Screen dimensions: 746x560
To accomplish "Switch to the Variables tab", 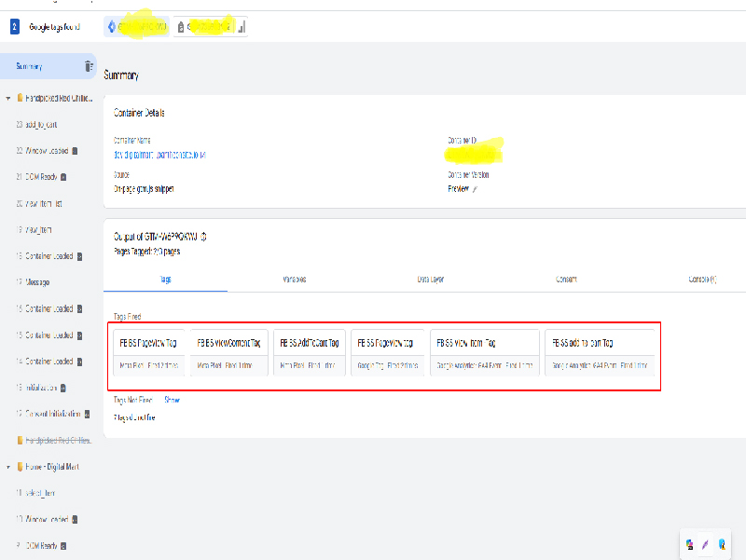I will coord(294,280).
